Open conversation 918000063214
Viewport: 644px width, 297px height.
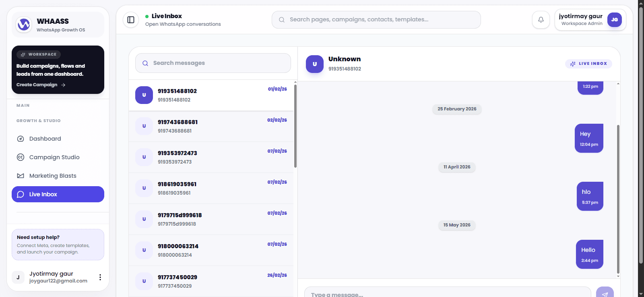point(211,250)
